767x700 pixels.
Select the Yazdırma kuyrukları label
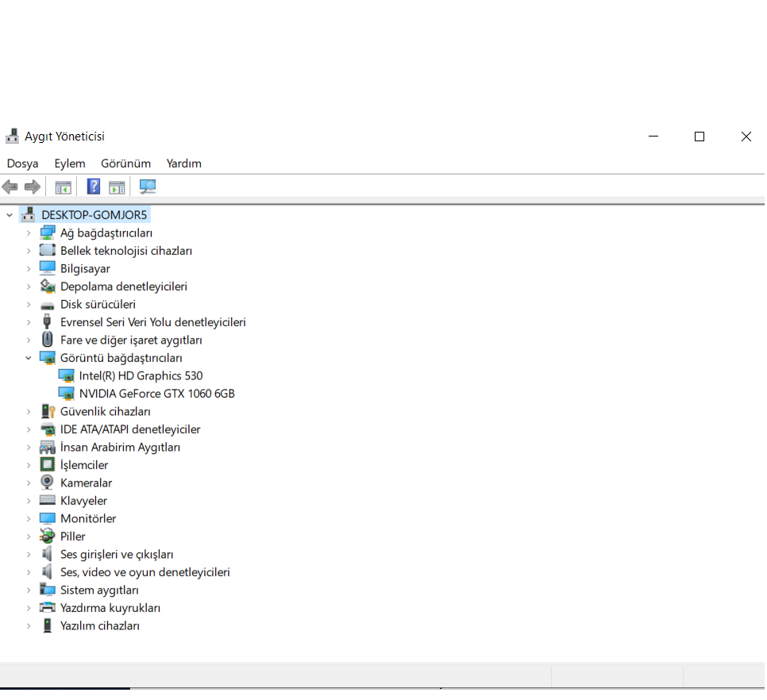(x=110, y=608)
